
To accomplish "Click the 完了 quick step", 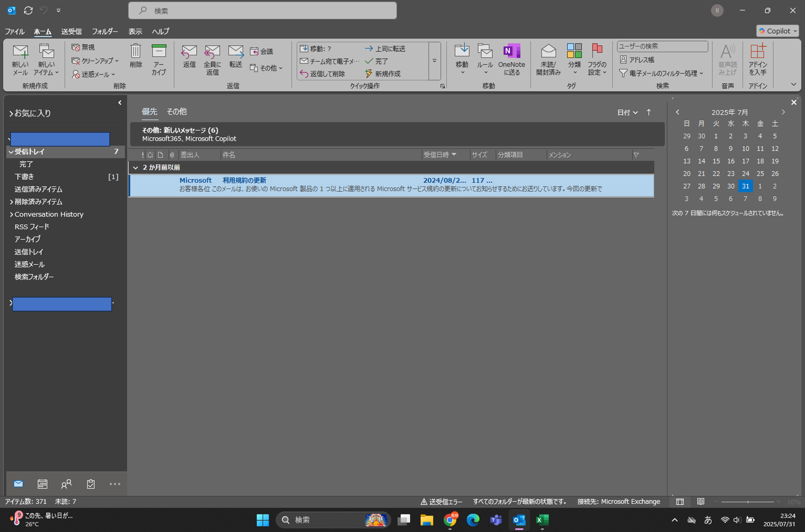I will point(377,61).
